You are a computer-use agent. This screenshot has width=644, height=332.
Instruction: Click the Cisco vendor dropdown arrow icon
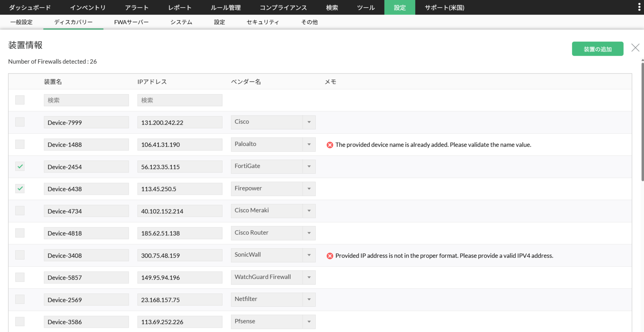pyautogui.click(x=309, y=122)
